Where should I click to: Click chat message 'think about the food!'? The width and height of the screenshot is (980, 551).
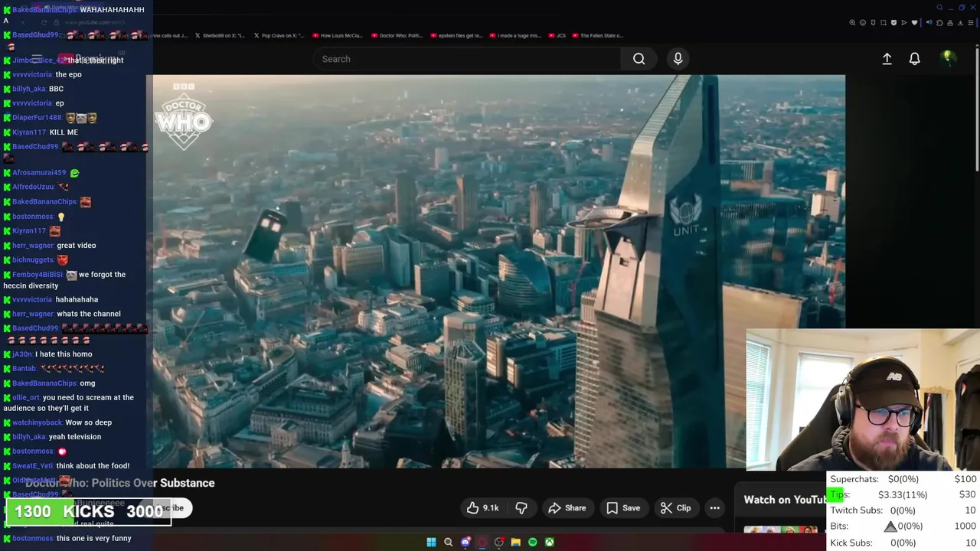click(x=93, y=465)
